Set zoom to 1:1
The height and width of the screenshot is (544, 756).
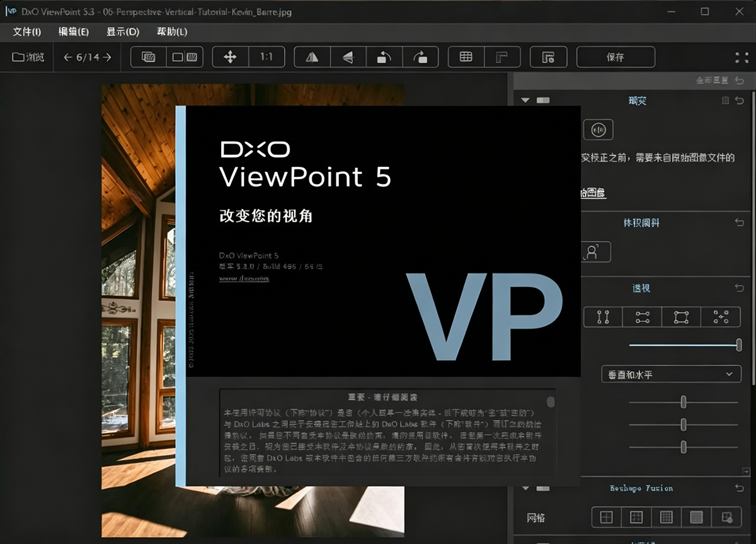coord(266,57)
